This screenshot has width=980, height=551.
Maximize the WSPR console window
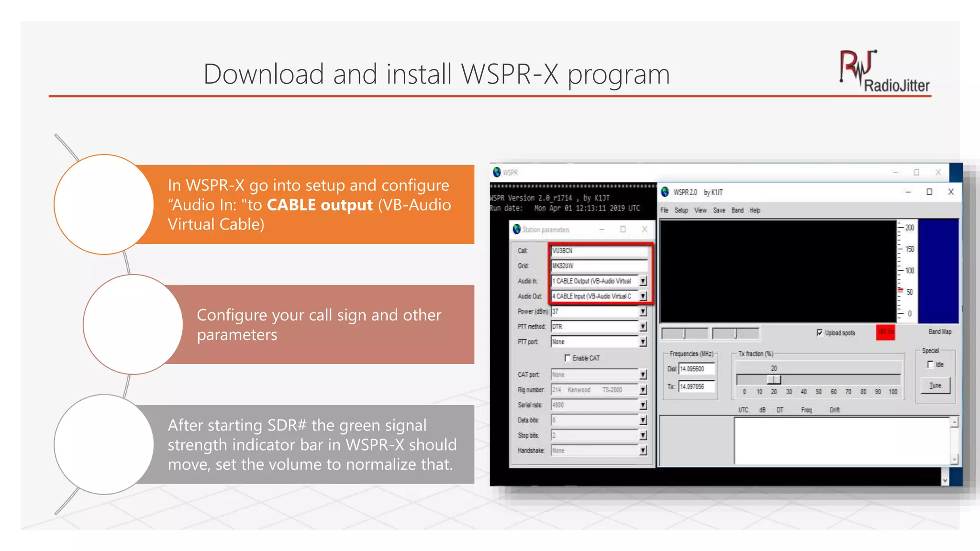click(916, 172)
